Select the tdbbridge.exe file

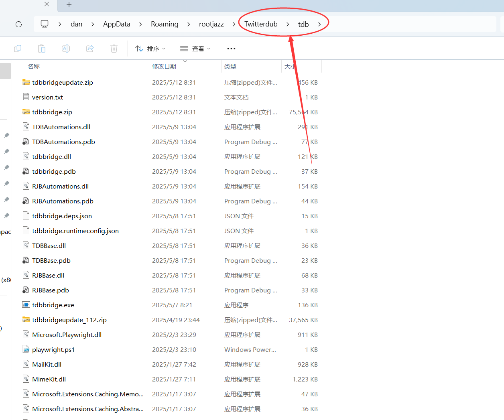[53, 305]
